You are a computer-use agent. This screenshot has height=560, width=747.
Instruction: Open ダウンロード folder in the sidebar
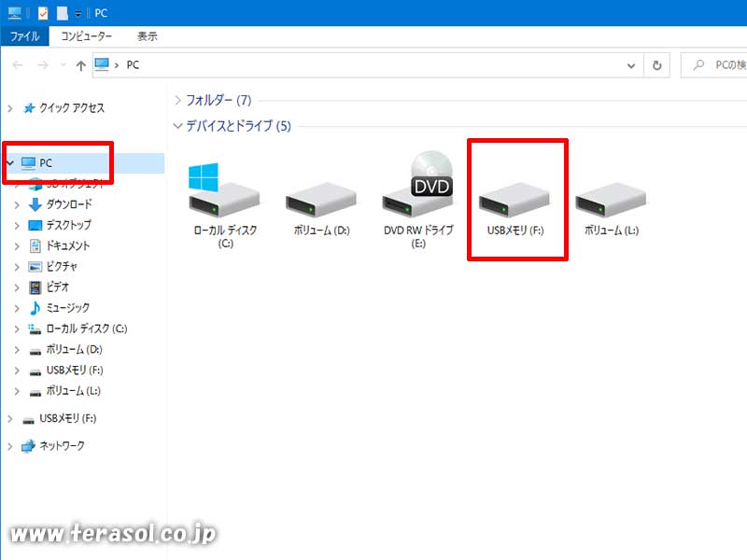click(68, 204)
